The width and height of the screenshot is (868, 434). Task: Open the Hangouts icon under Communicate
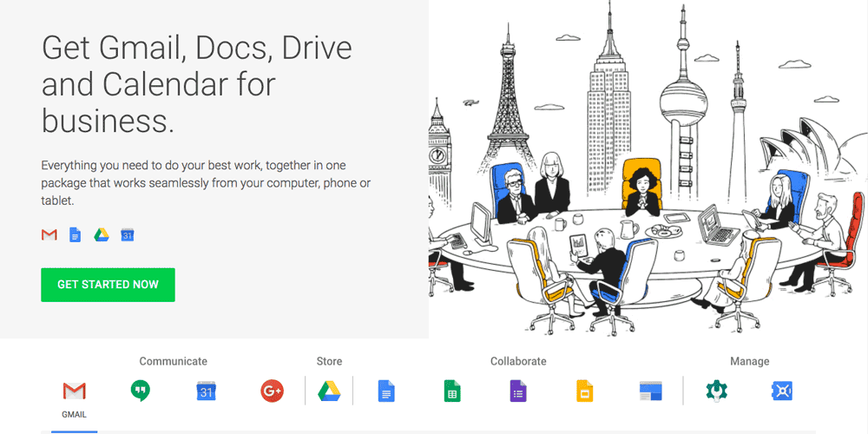click(x=140, y=391)
